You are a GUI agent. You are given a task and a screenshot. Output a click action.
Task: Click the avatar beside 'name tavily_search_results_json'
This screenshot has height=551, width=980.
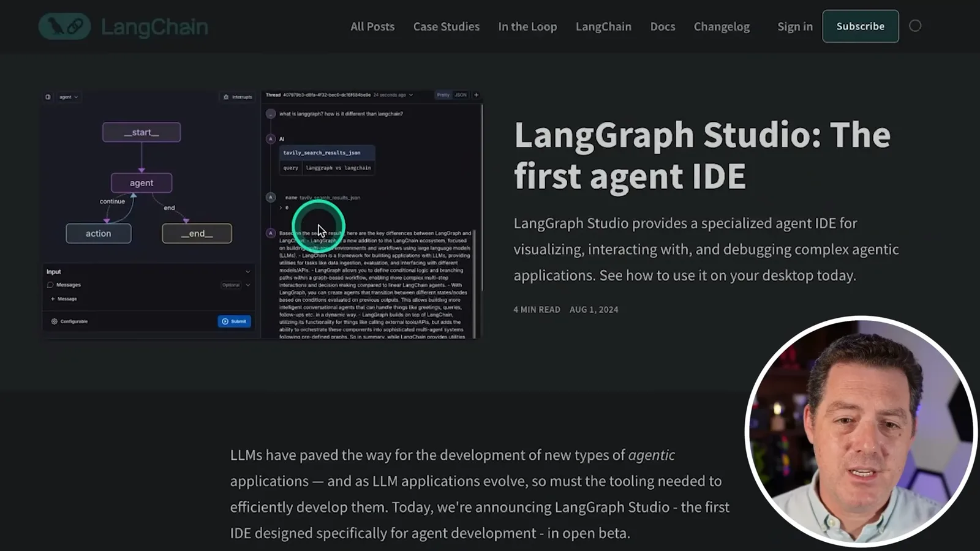point(271,197)
